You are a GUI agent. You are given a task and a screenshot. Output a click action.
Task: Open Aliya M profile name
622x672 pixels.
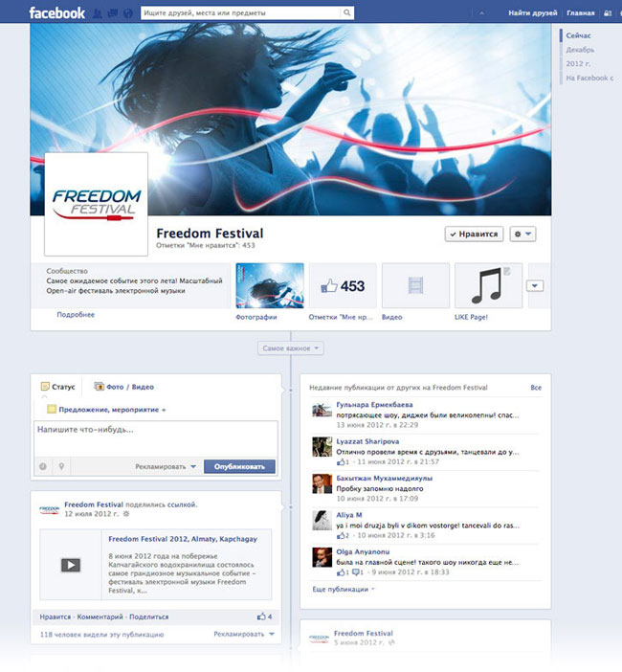tap(349, 515)
